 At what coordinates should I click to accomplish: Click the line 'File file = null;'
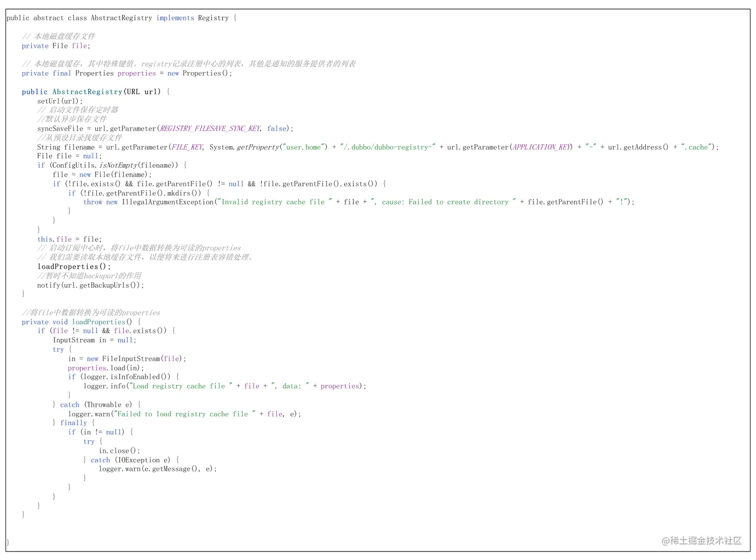69,156
